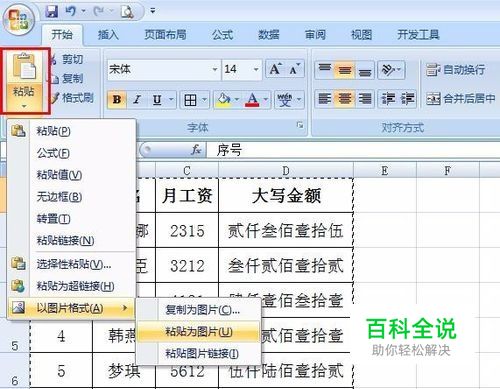Switch to the 开发工具 tab
Viewport: 500px width, 389px height.
[x=418, y=34]
